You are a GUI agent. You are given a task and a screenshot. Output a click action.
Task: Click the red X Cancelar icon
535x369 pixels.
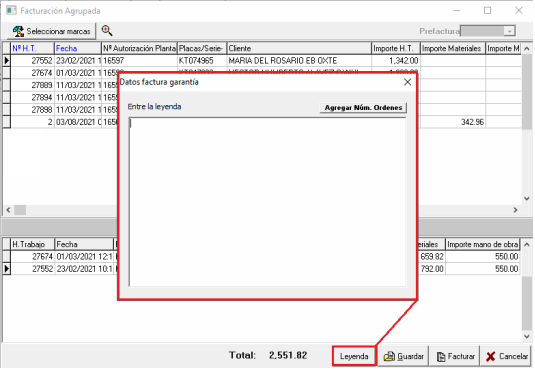[x=490, y=357]
